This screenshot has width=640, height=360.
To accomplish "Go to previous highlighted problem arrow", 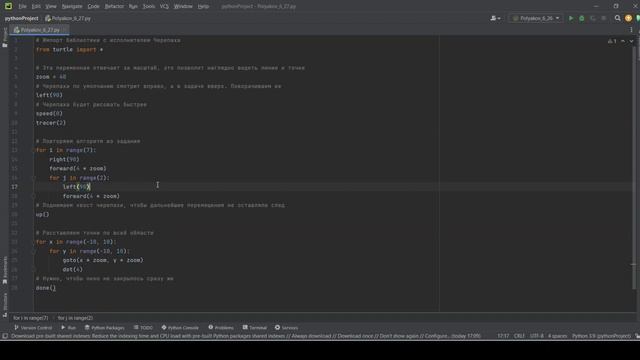I will 623,41.
